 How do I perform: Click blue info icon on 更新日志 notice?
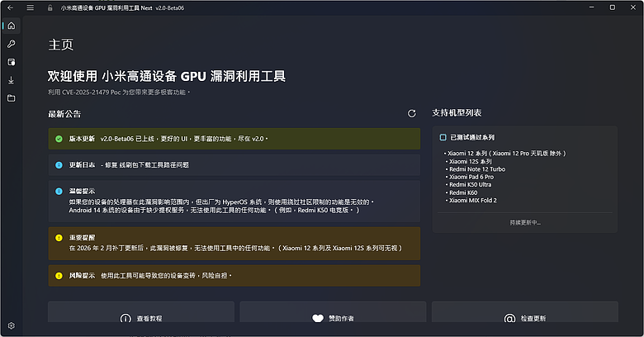[59, 165]
